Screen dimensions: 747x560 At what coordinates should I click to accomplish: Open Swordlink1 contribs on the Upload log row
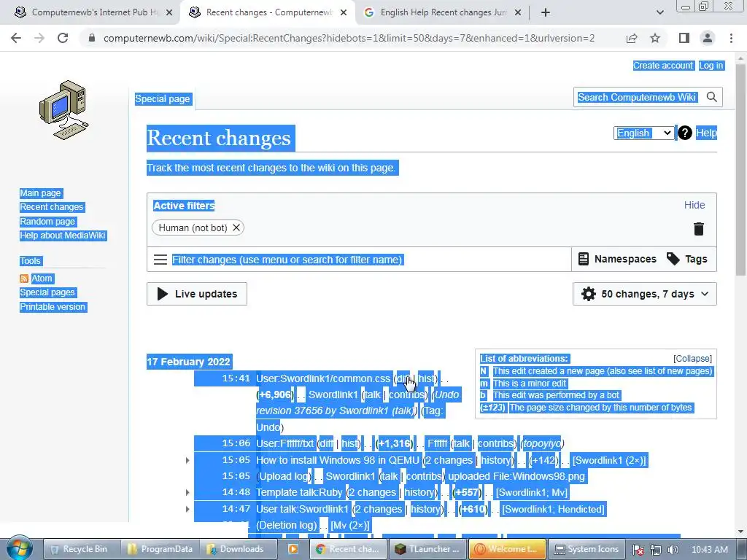tap(424, 476)
